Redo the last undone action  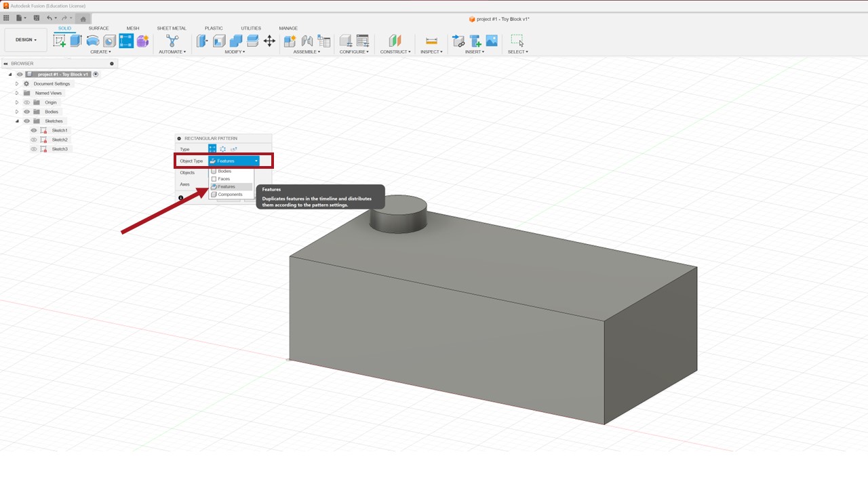pyautogui.click(x=65, y=18)
